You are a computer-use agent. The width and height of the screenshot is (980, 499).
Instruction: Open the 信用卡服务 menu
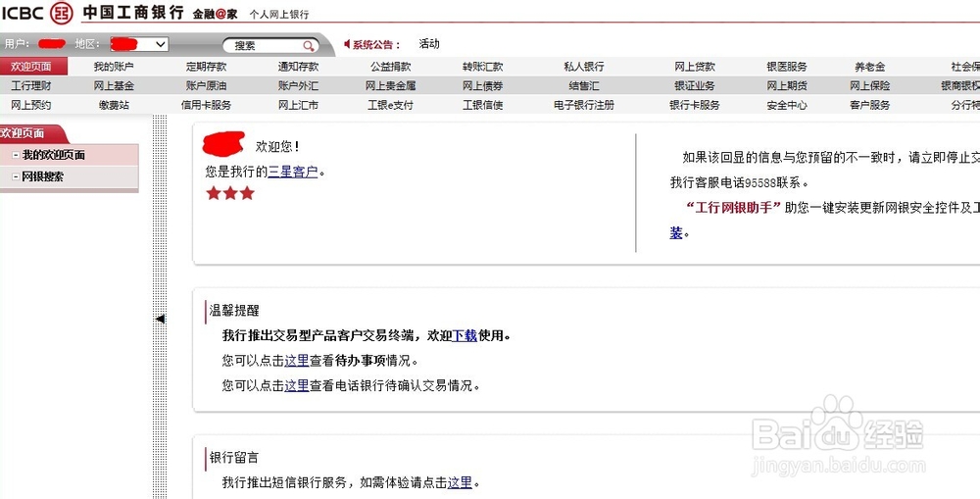click(206, 105)
